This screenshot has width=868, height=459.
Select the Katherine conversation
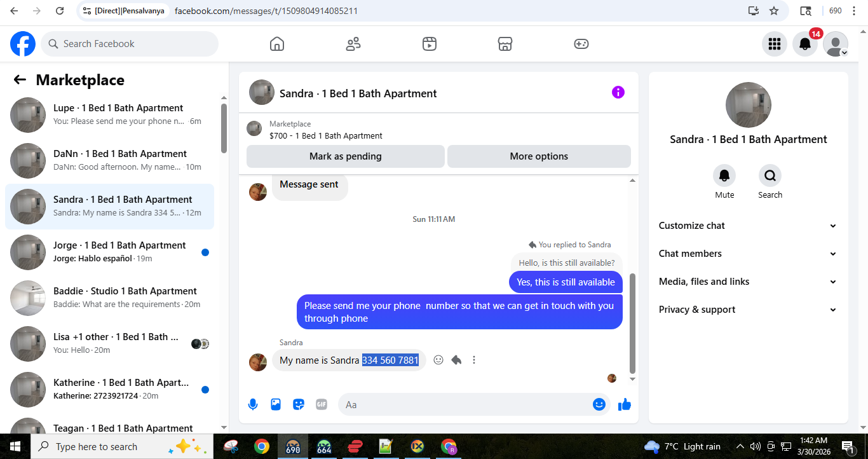coord(109,390)
